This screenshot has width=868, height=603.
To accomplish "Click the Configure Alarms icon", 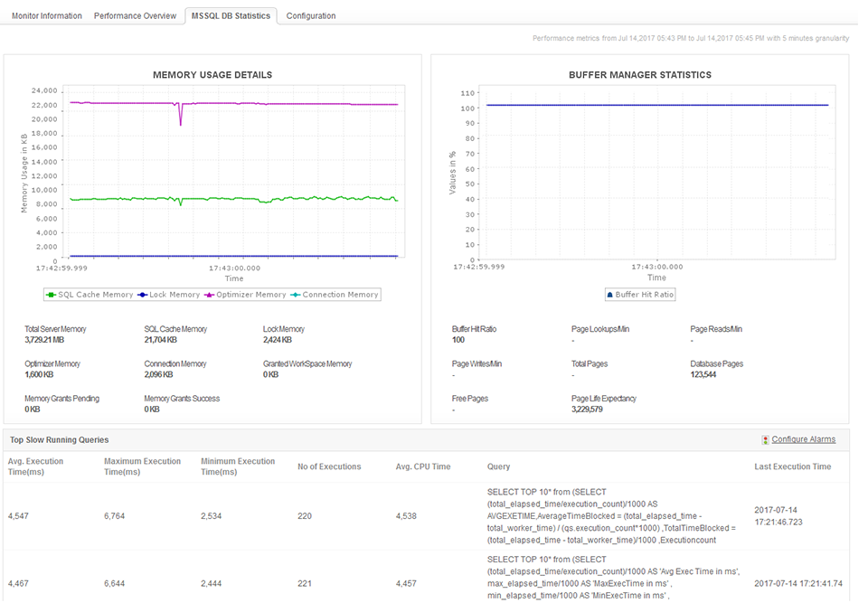I will [765, 440].
